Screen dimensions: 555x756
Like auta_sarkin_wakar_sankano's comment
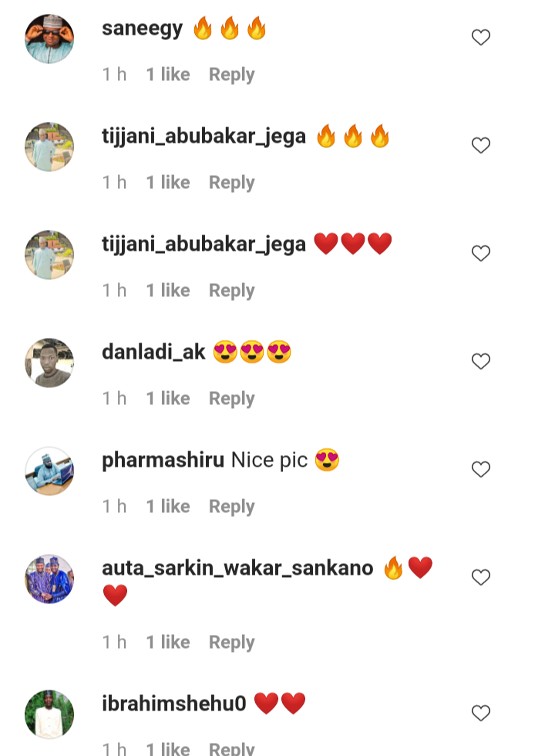pos(481,577)
